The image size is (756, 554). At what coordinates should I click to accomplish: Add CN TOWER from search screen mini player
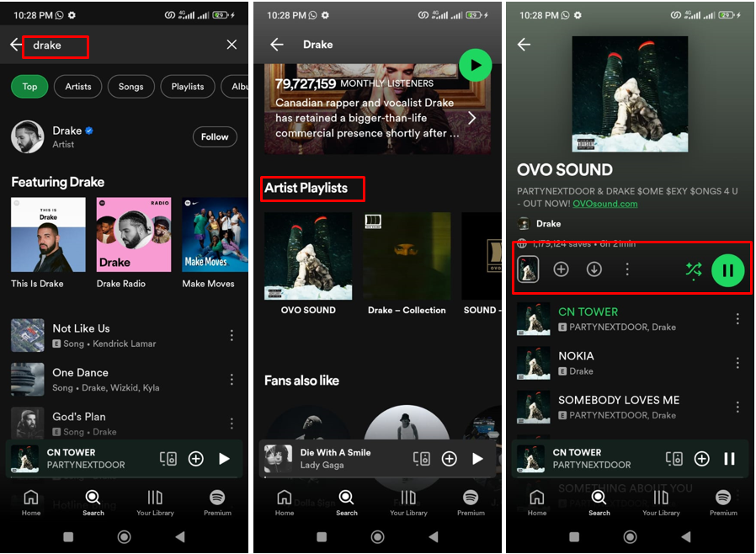(196, 459)
